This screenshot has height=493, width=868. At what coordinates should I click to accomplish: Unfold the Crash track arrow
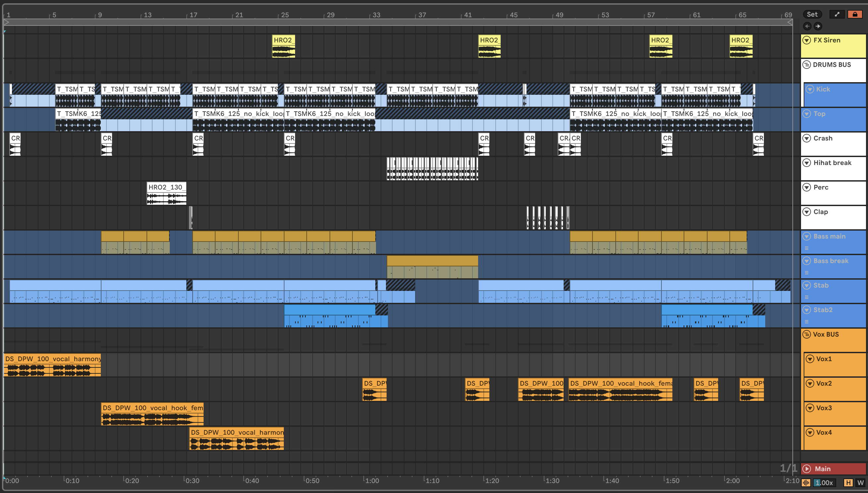tap(807, 138)
